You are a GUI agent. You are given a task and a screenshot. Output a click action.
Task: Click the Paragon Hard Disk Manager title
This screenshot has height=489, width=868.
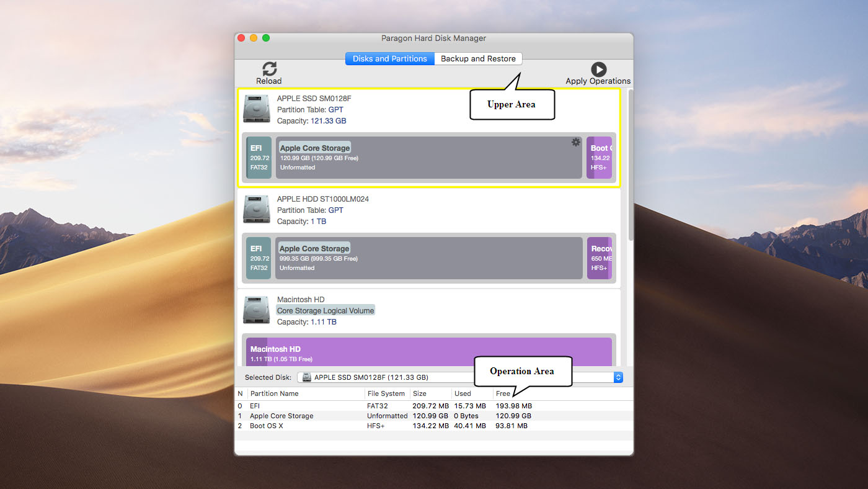click(x=433, y=38)
